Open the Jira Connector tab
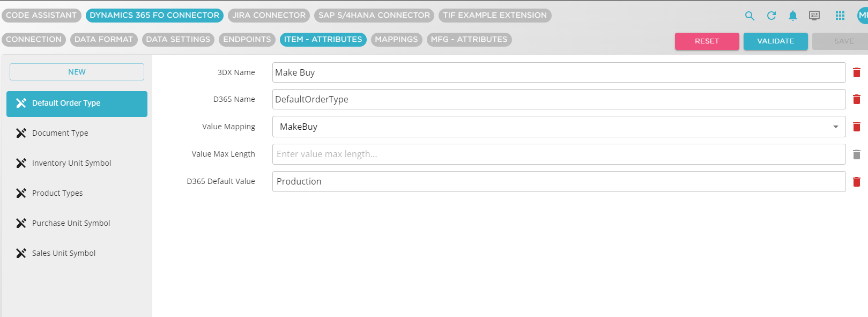This screenshot has height=317, width=868. click(x=269, y=16)
